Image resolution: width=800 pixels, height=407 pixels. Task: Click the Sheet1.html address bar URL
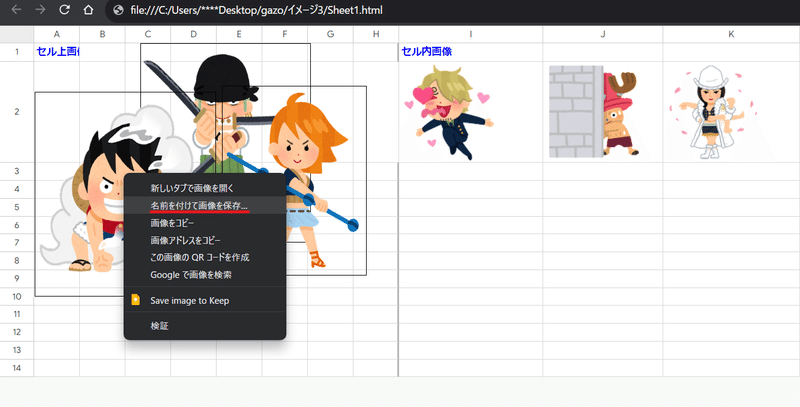click(x=257, y=10)
